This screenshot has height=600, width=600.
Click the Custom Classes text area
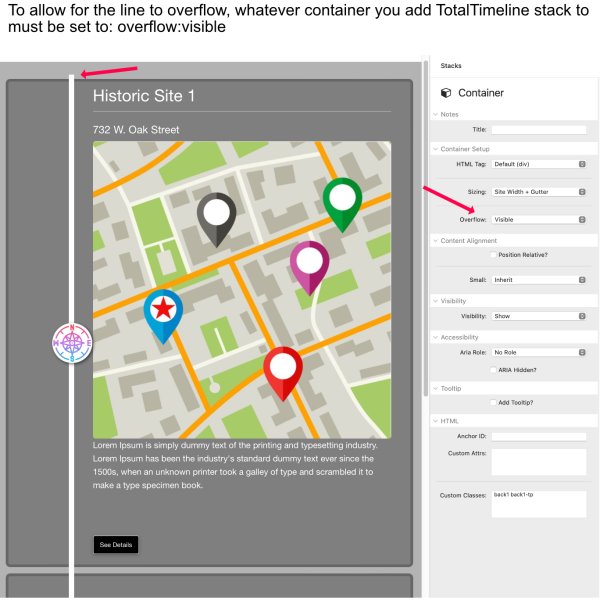(x=538, y=504)
